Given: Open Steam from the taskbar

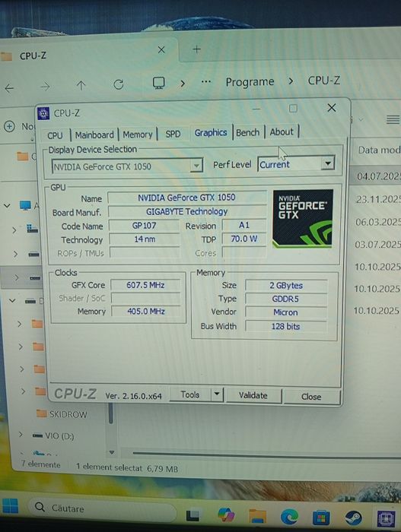Looking at the screenshot, I should pyautogui.click(x=353, y=518).
